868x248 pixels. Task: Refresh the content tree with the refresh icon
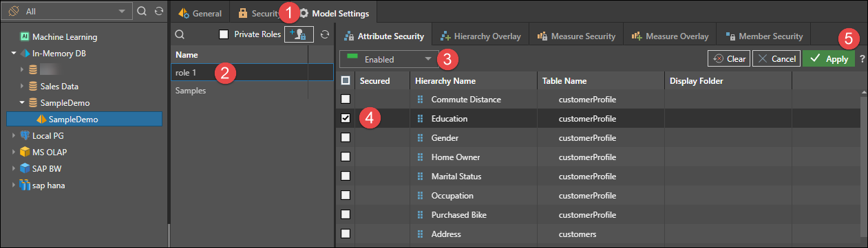(x=160, y=11)
